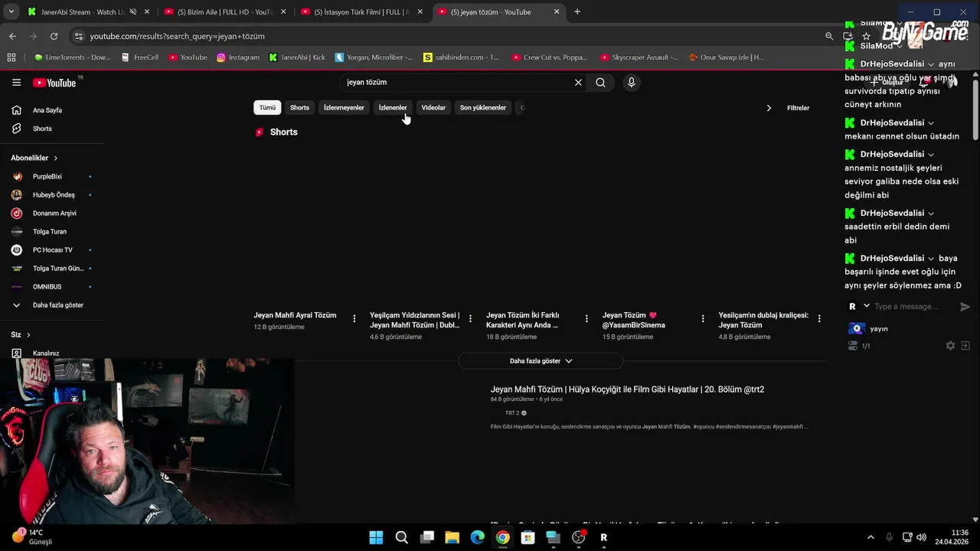Viewport: 980px width, 551px height.
Task: Open the browser tab search dropdown
Action: click(x=11, y=12)
